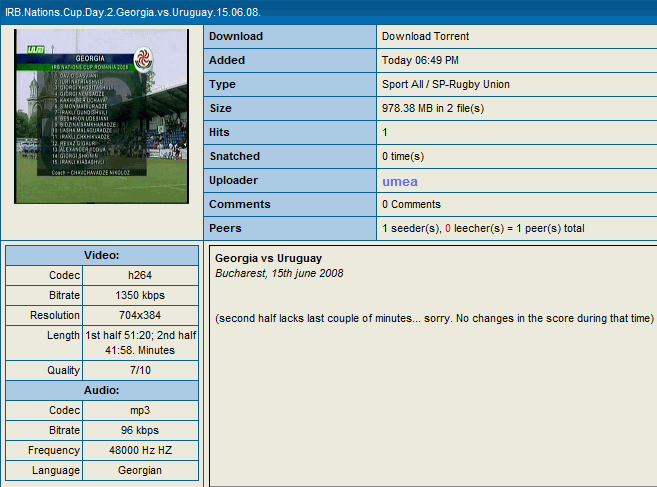Open the Georgia match screenshot thumbnail
Image resolution: width=657 pixels, height=487 pixels.
(x=101, y=116)
